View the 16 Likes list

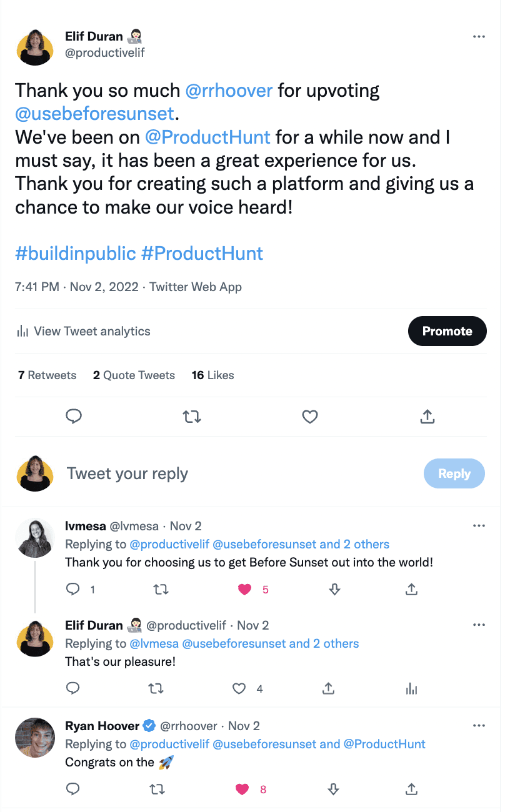(x=212, y=375)
